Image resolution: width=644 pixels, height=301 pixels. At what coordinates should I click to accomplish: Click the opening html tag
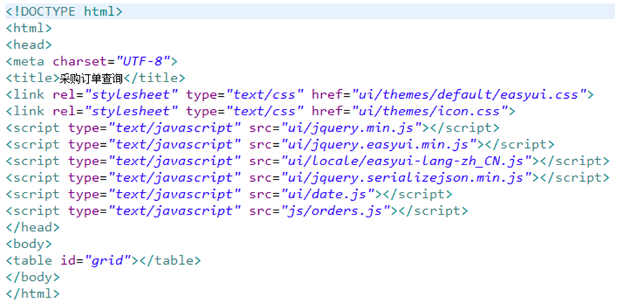tap(29, 28)
